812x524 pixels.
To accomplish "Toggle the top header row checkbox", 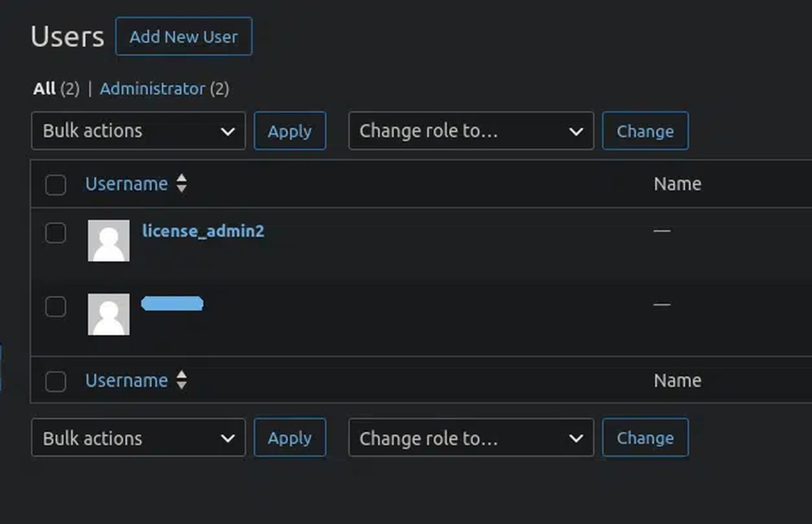I will pyautogui.click(x=56, y=185).
